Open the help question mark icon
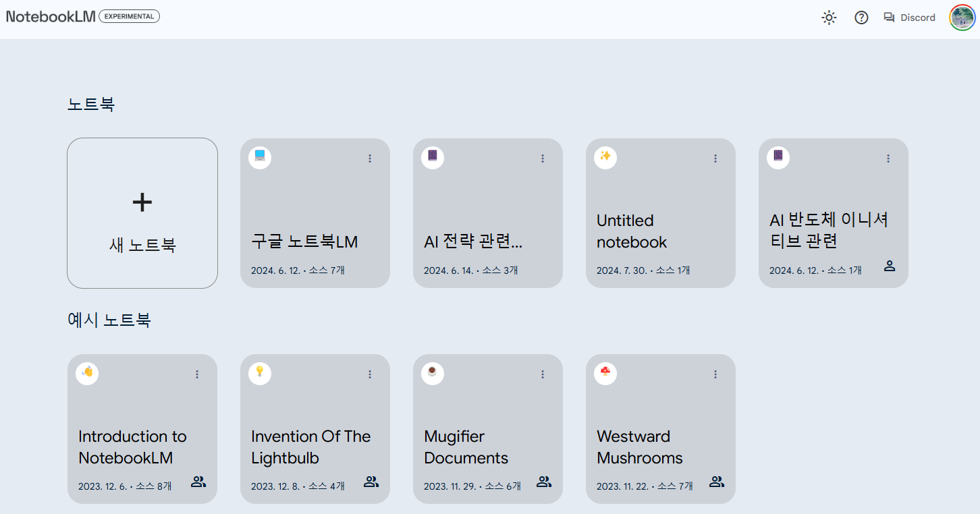This screenshot has width=980, height=514. [861, 18]
